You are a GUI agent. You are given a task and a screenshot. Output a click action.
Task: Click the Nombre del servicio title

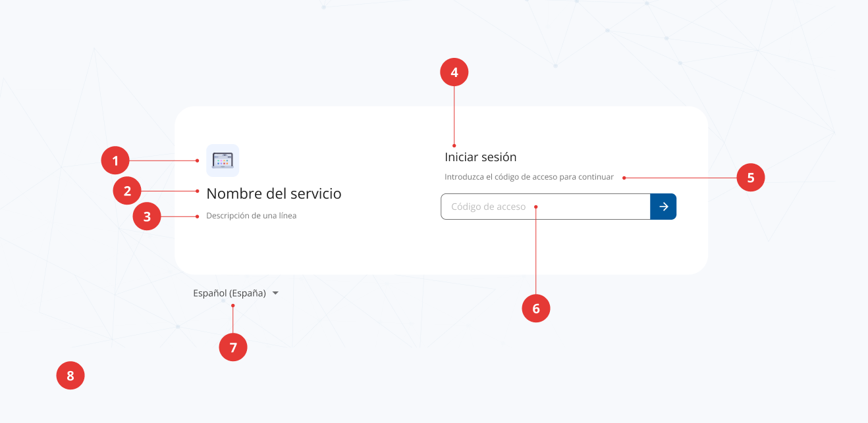tap(275, 193)
